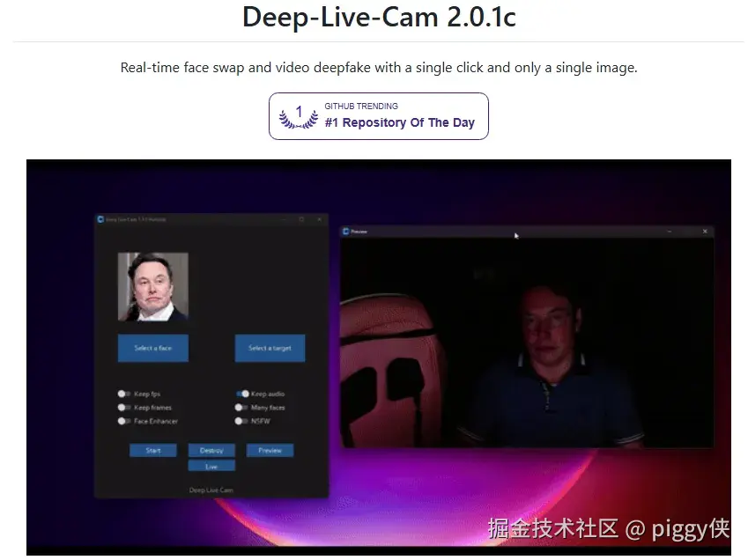The height and width of the screenshot is (560, 748).
Task: Click the Deep-Live-Cam 2.0.1c heading
Action: (379, 17)
